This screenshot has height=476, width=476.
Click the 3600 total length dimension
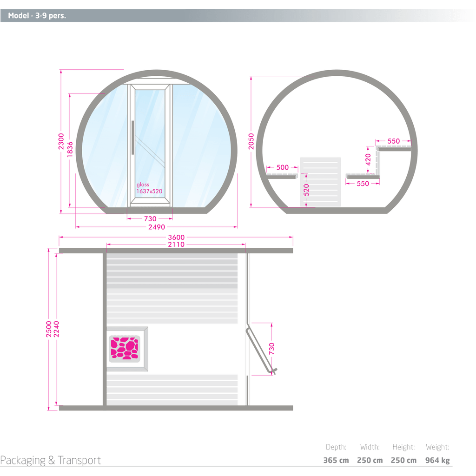(x=176, y=237)
